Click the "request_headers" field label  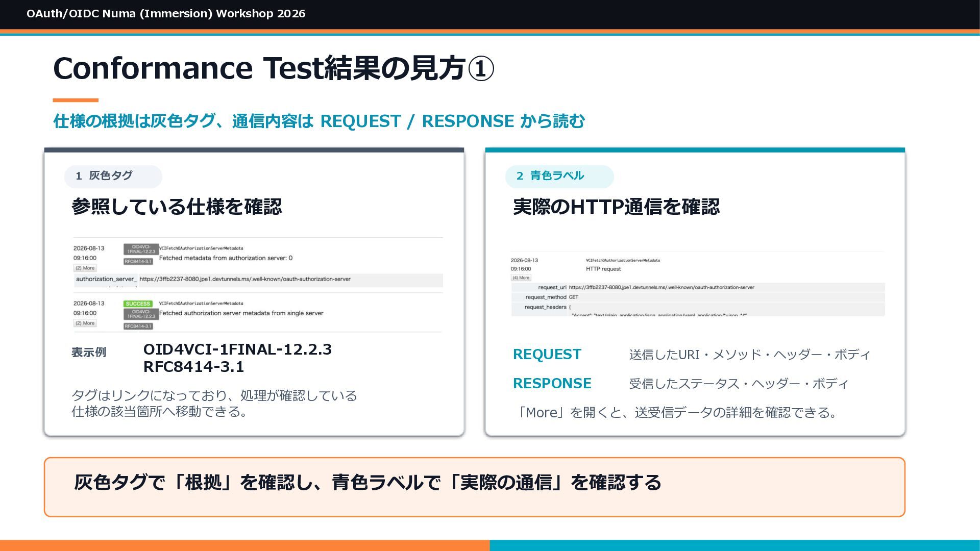point(545,307)
